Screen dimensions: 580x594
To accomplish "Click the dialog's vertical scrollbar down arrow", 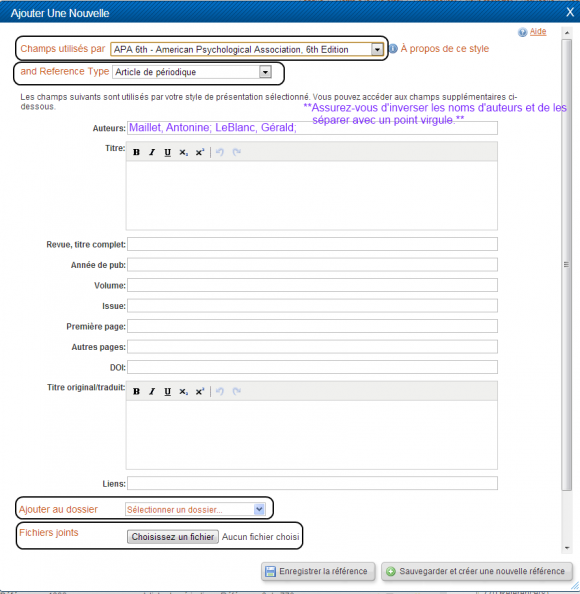I will click(x=567, y=548).
